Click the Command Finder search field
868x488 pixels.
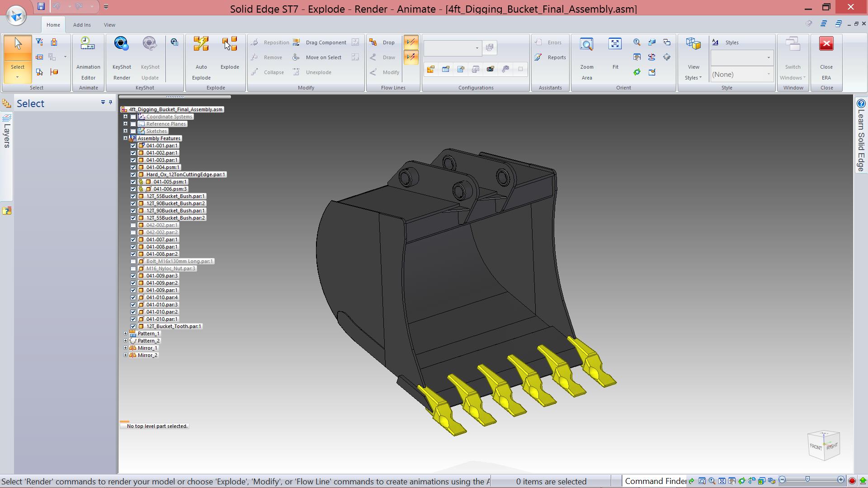coord(655,482)
